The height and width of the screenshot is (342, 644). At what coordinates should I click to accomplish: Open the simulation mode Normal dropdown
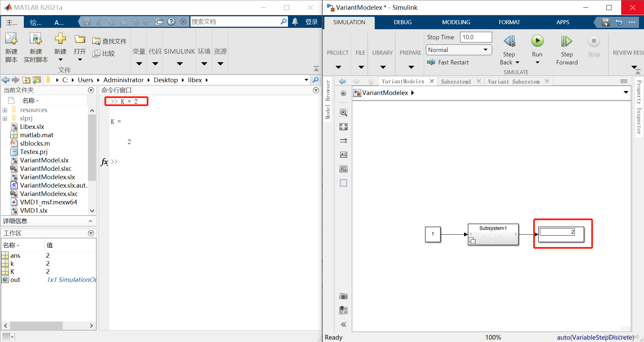(459, 50)
